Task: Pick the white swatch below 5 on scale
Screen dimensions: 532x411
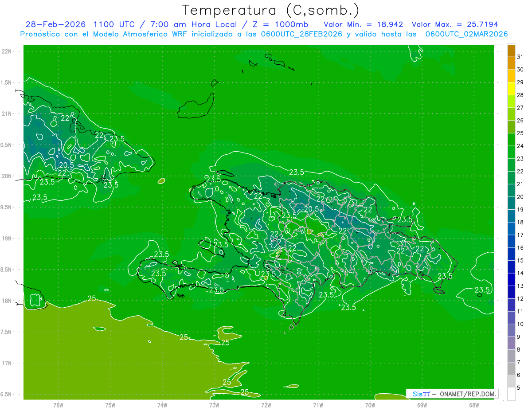Action: [x=511, y=394]
